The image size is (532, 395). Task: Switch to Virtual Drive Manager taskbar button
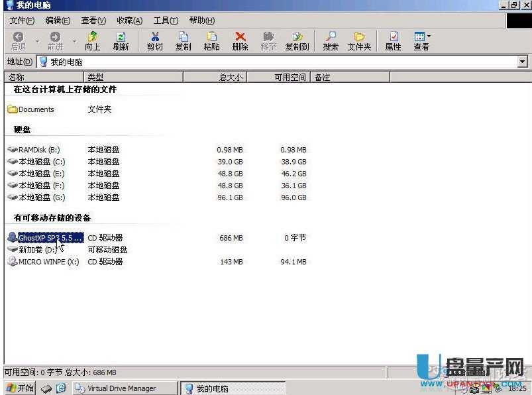pyautogui.click(x=123, y=388)
